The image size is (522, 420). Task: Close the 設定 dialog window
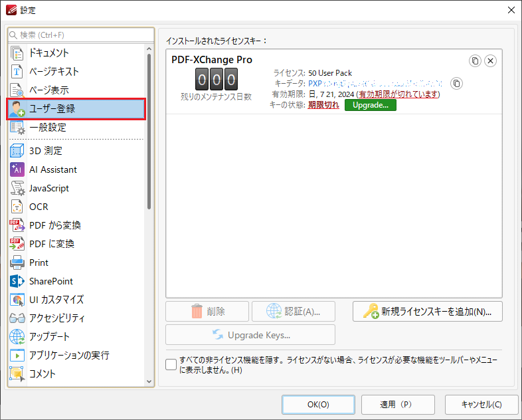pyautogui.click(x=511, y=11)
